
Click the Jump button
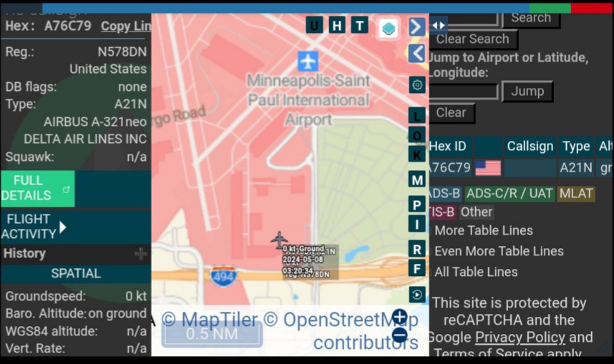pos(527,92)
